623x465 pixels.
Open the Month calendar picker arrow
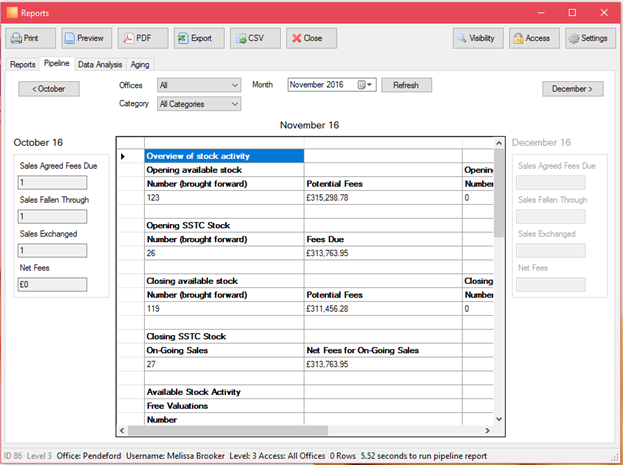369,85
